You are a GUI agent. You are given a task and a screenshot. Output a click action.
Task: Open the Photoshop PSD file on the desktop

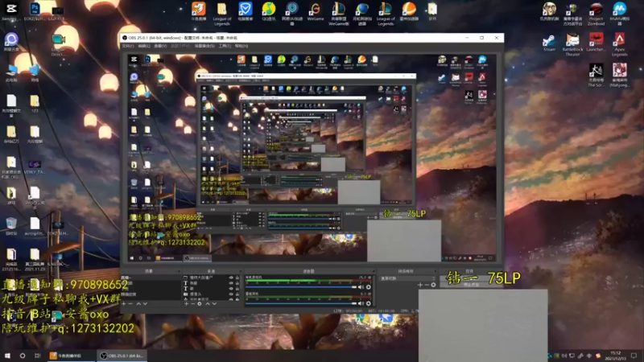coord(35,11)
